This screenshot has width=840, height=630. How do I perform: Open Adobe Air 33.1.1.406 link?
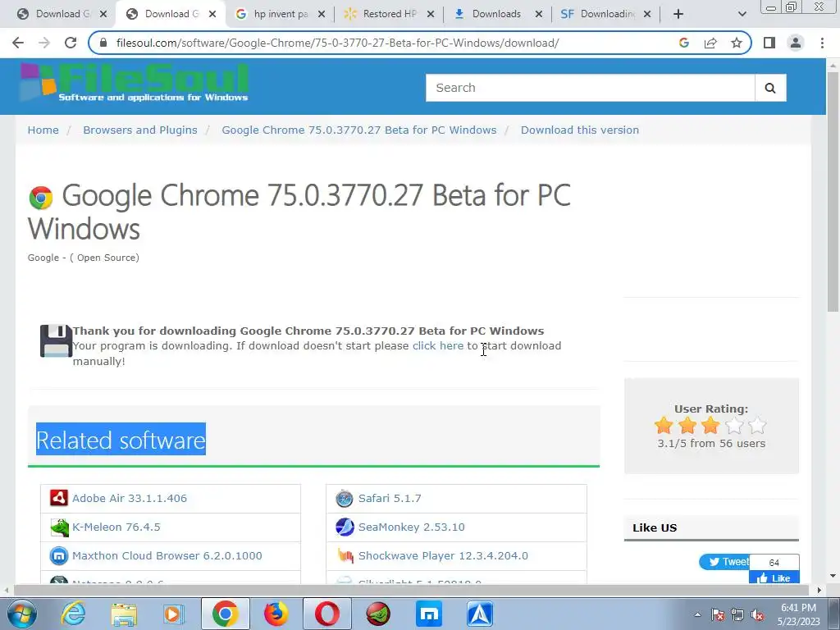(130, 498)
